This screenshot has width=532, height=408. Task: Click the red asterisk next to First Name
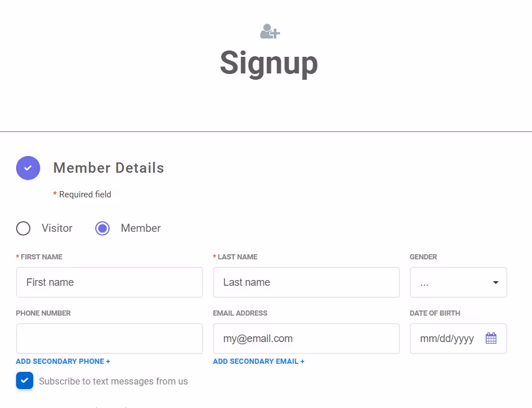click(18, 257)
